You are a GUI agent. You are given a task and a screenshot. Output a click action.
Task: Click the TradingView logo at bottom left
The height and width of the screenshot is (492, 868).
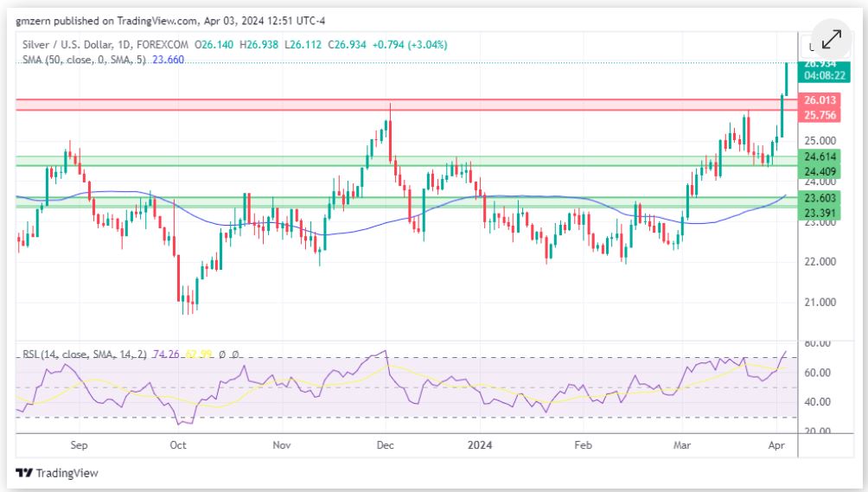(57, 473)
